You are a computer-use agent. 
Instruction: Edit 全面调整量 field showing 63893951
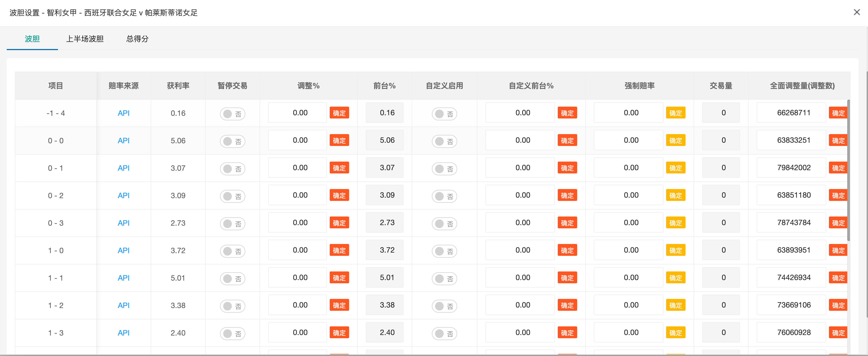(791, 250)
